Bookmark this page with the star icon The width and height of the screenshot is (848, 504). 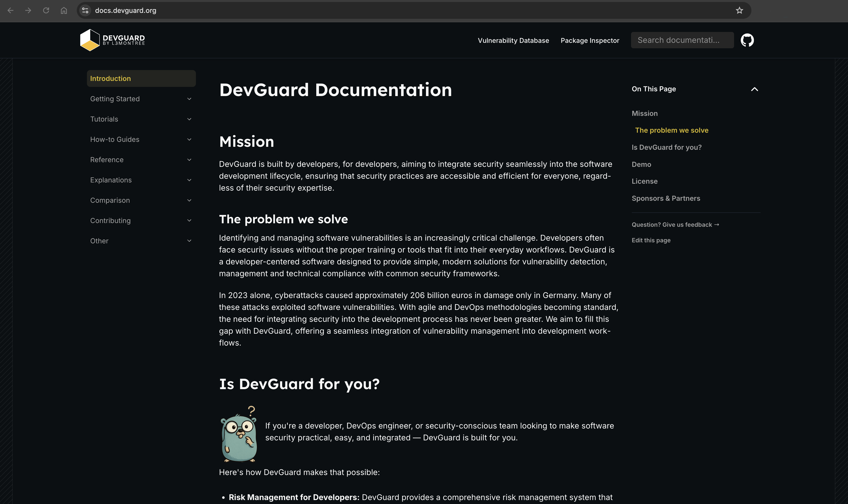[x=740, y=11]
